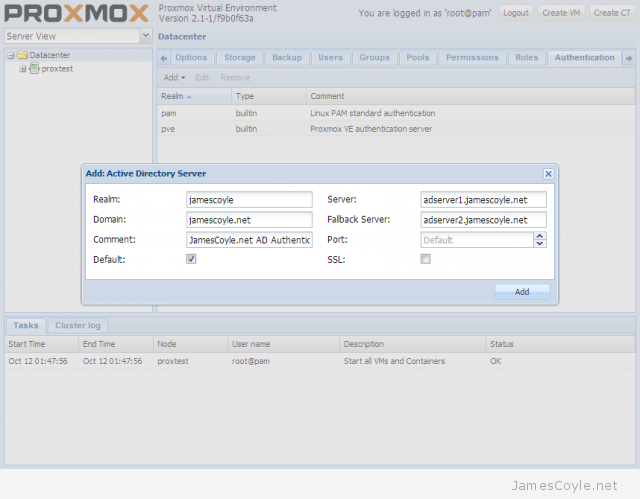Click the Server input field

(x=483, y=200)
